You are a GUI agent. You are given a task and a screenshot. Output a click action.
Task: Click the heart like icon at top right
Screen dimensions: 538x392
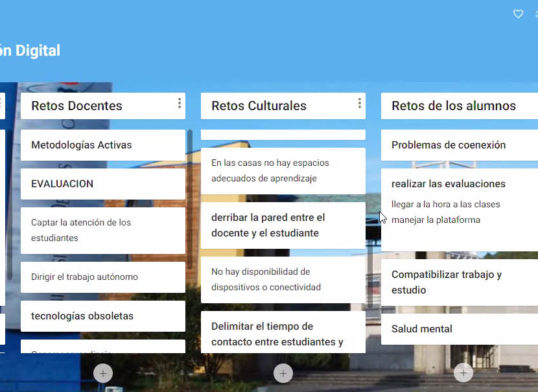click(x=518, y=14)
